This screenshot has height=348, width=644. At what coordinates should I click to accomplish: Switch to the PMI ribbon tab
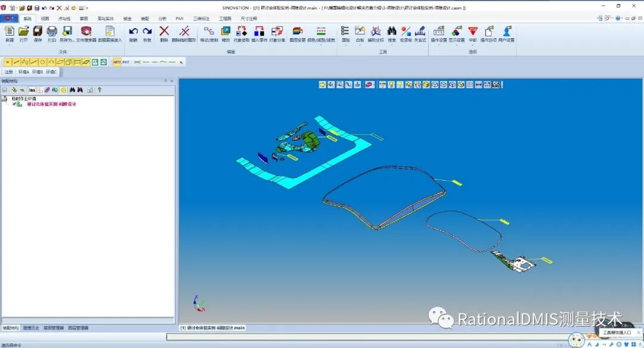click(x=179, y=18)
